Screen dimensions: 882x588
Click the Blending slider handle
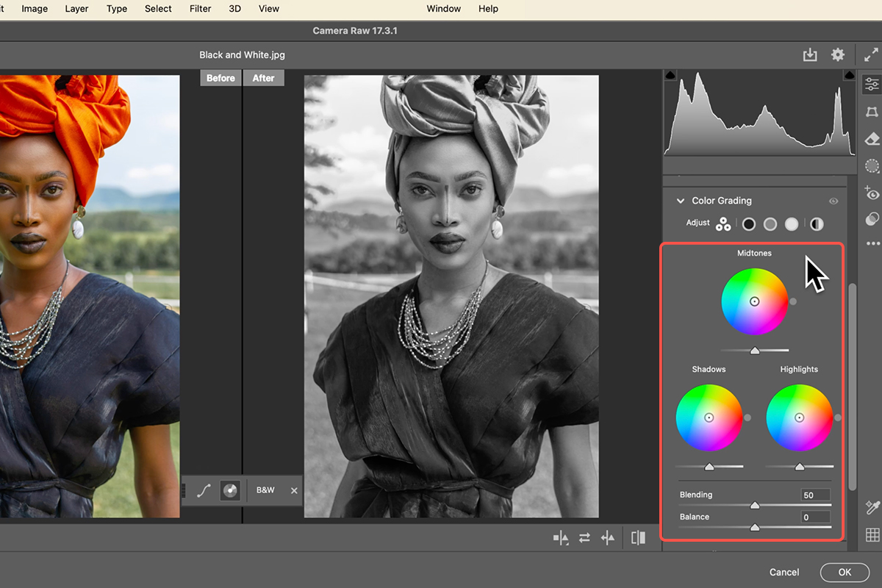pos(754,506)
